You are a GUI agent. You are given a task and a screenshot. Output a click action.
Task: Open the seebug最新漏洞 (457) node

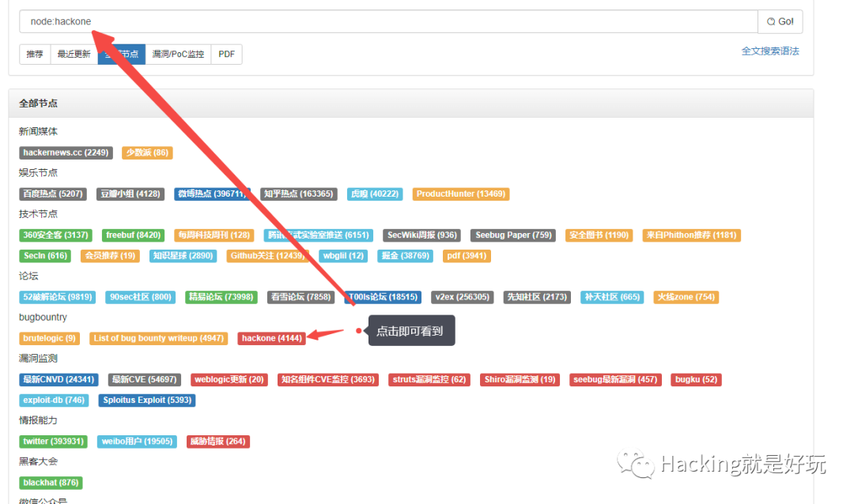point(615,380)
